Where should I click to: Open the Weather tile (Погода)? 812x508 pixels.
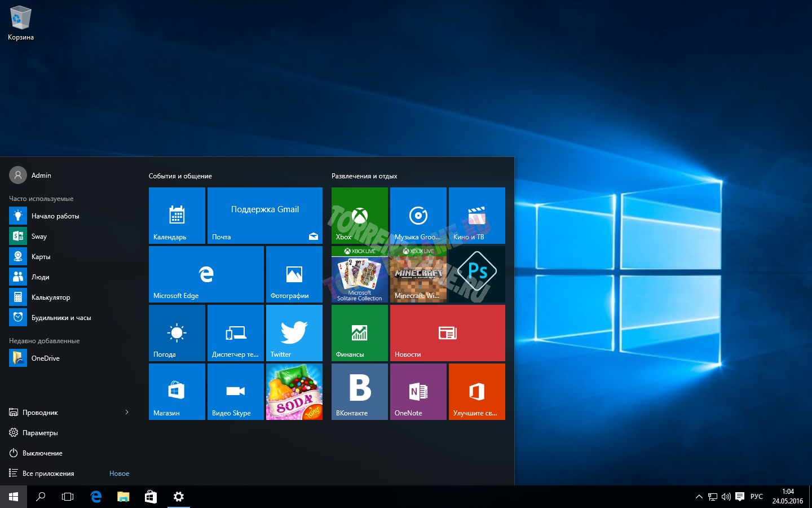(176, 333)
